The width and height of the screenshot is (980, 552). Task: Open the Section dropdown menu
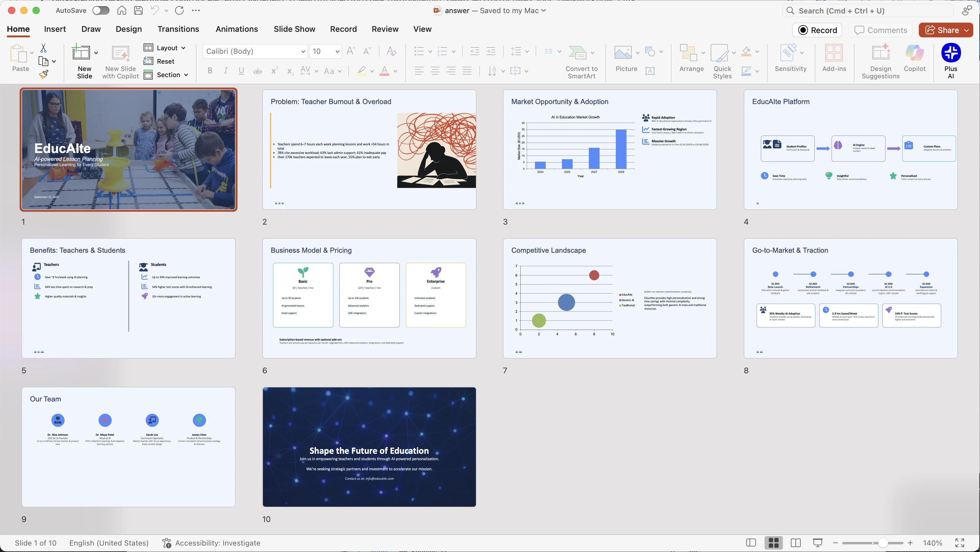[x=186, y=75]
